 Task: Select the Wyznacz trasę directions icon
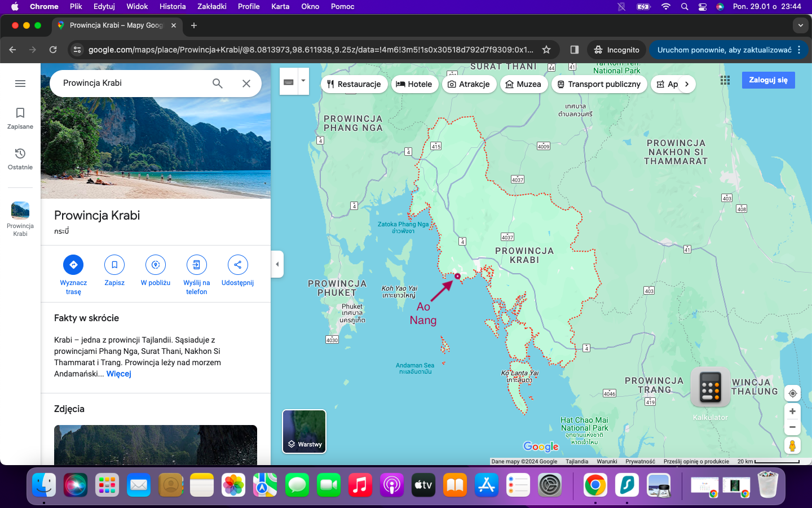[x=73, y=265]
